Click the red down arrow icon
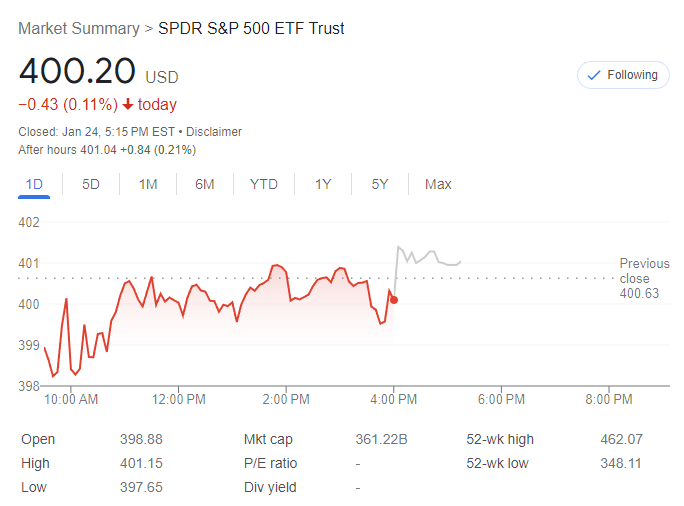The height and width of the screenshot is (506, 684). point(128,105)
